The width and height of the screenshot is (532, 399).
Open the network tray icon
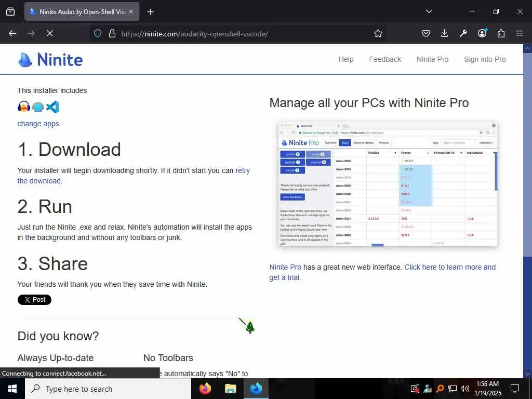pyautogui.click(x=453, y=389)
